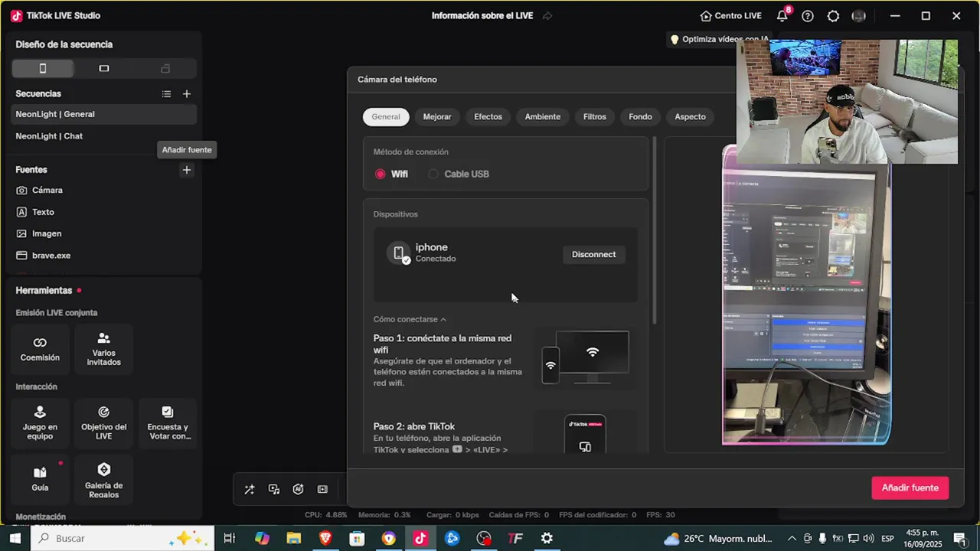Open the Coemisión tool

pyautogui.click(x=40, y=348)
